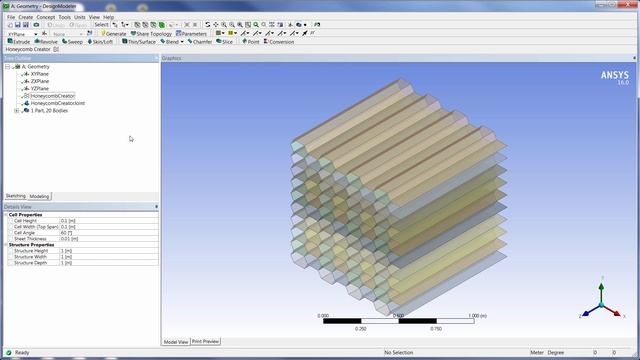Image resolution: width=640 pixels, height=360 pixels.
Task: Click the green highlighted selection filter icon
Action: pos(162,25)
